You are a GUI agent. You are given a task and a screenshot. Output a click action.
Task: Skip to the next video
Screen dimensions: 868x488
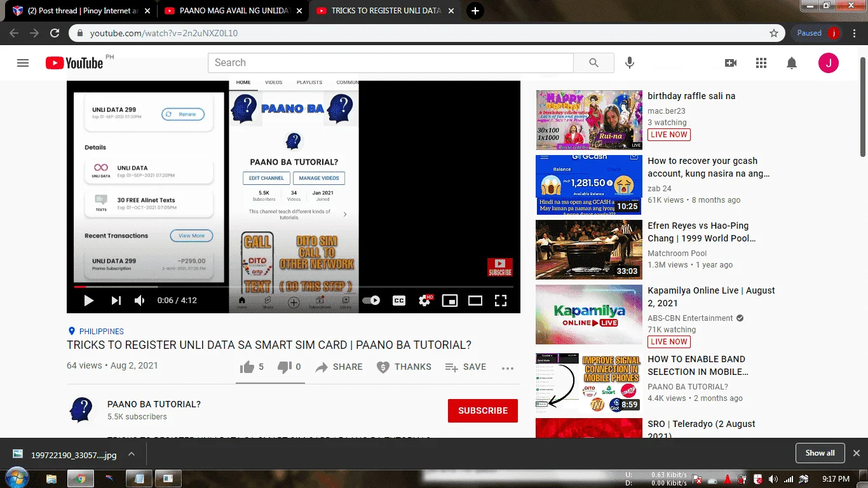point(116,301)
